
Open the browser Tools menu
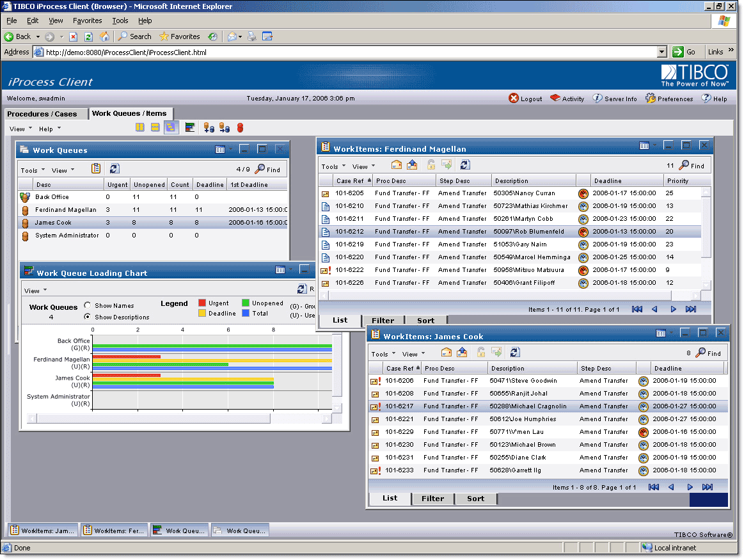tap(120, 20)
